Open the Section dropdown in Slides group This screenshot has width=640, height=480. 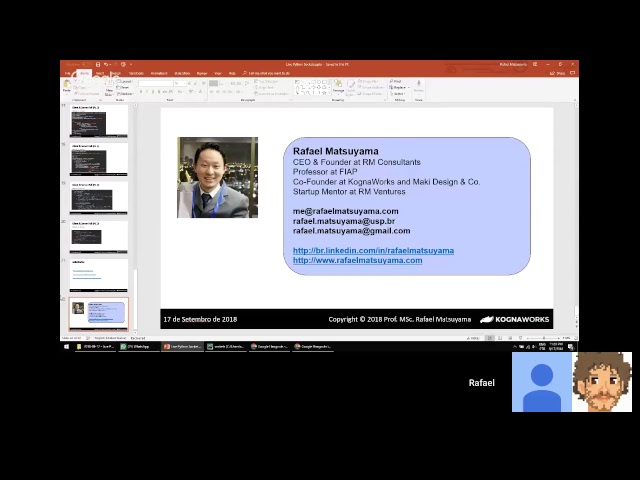click(125, 93)
